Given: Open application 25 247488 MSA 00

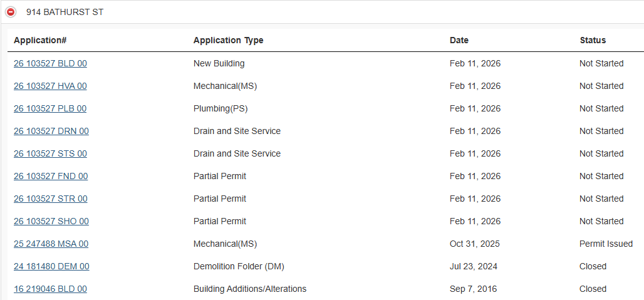Looking at the screenshot, I should [x=51, y=244].
